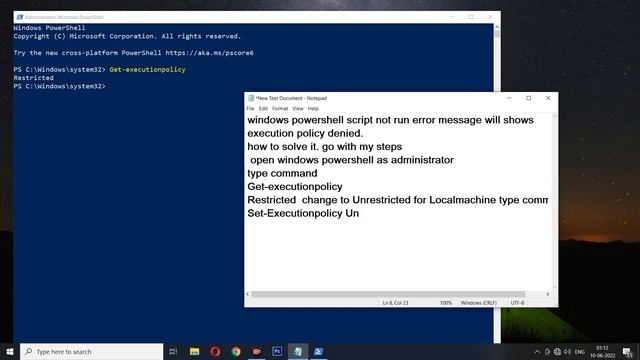
Task: Click the ENG language indicator
Action: [x=580, y=352]
